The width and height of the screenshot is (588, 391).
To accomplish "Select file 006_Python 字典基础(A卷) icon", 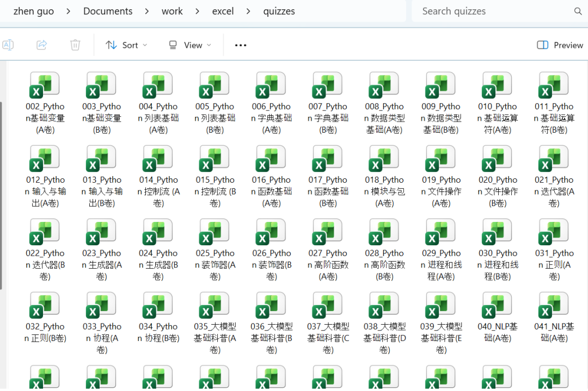I will [271, 86].
